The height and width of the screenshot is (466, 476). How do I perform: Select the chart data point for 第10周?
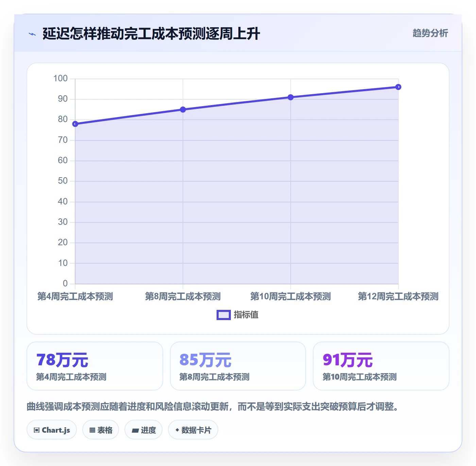291,97
